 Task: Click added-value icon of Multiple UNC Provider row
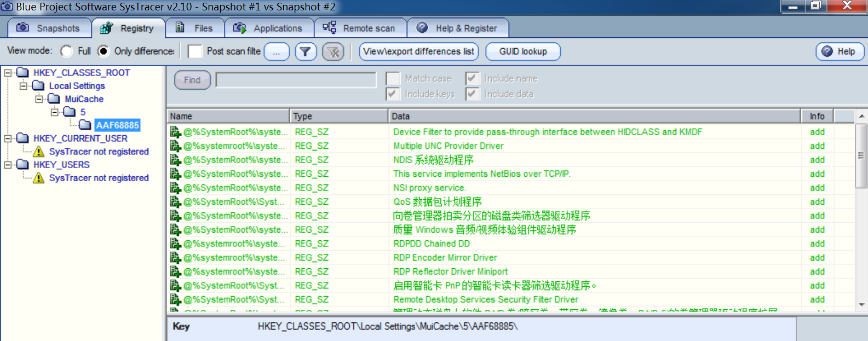pos(175,146)
